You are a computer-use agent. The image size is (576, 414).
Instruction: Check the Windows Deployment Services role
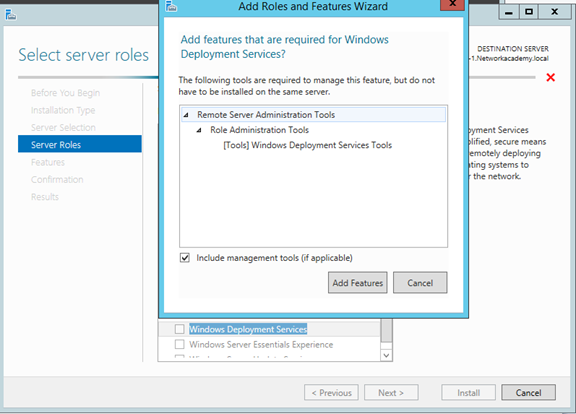pos(179,329)
